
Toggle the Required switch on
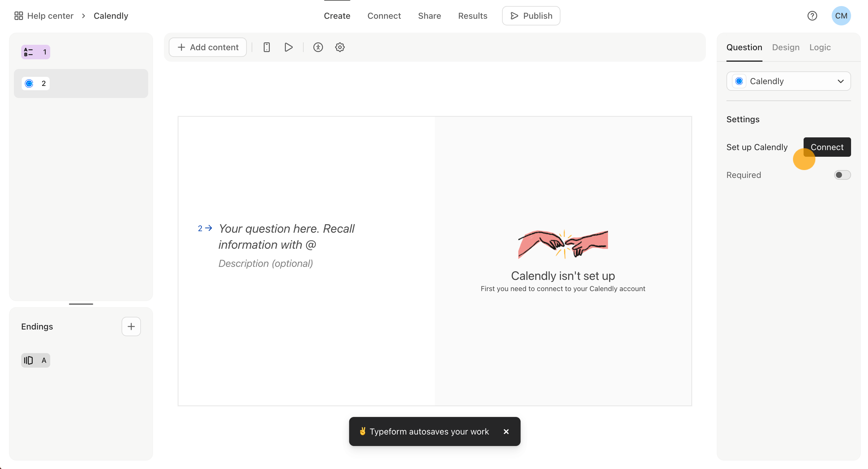coord(842,175)
